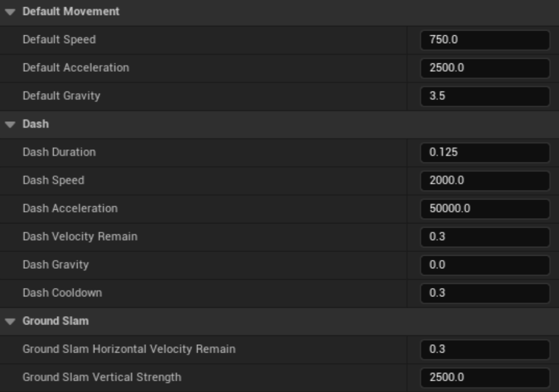Select the Ground Slam Vertical Strength label
The width and height of the screenshot is (559, 392).
coord(102,377)
